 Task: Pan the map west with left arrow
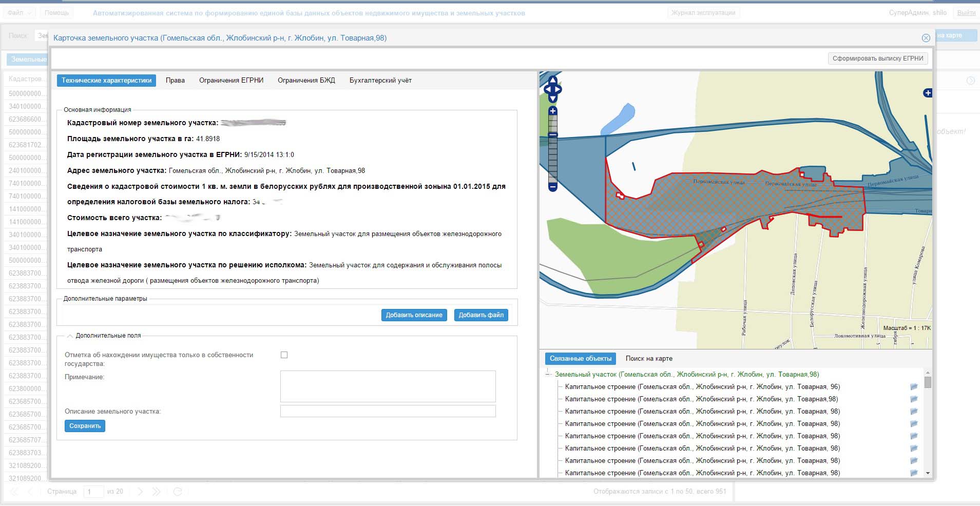click(x=547, y=90)
